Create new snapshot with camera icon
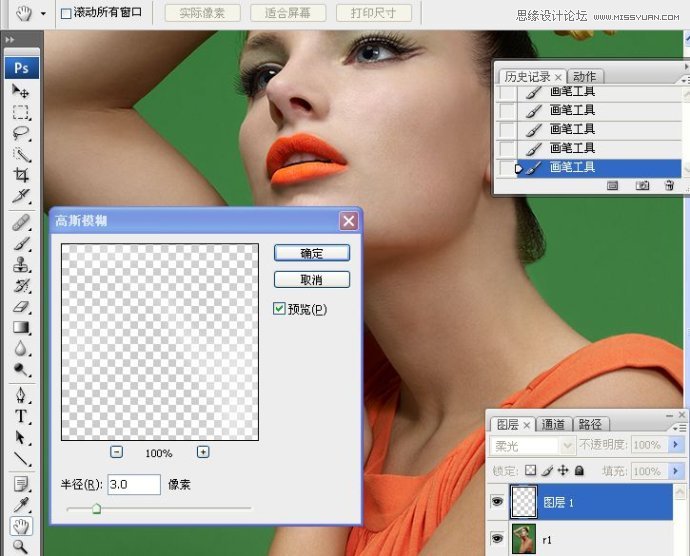 642,185
